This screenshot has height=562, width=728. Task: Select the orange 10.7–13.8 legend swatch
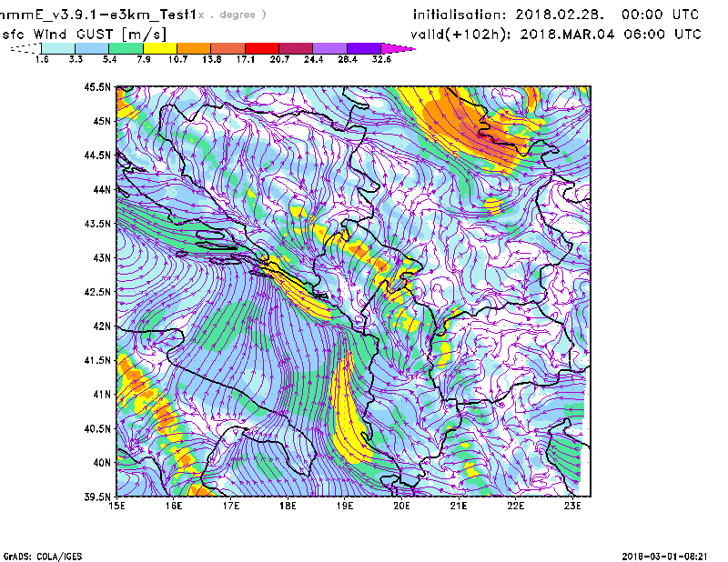194,48
